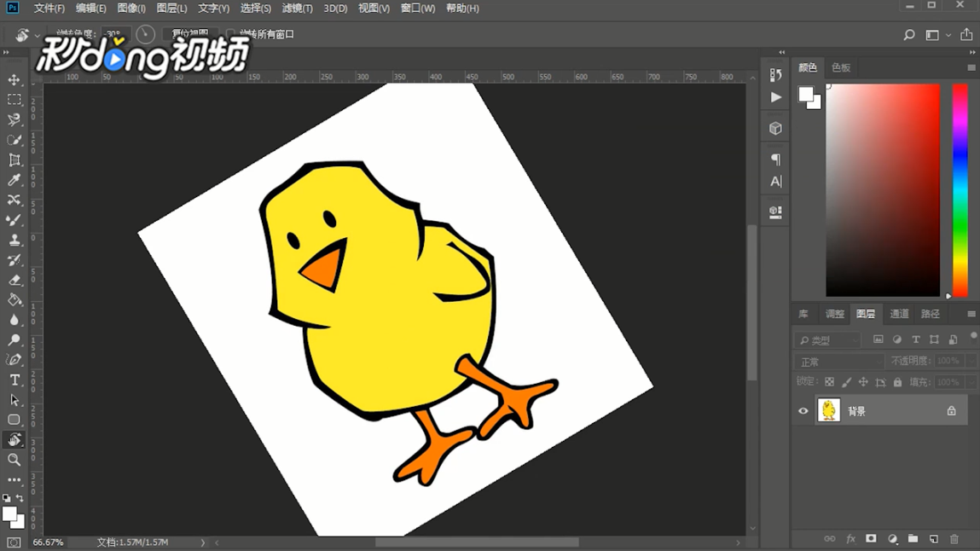This screenshot has height=551, width=980.
Task: Open the layer filter type dropdown
Action: [x=827, y=339]
